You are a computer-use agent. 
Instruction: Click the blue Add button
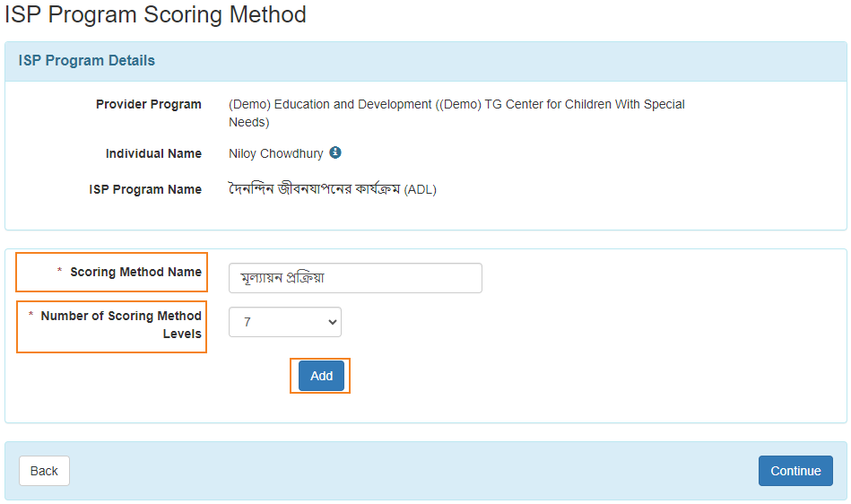pos(321,376)
